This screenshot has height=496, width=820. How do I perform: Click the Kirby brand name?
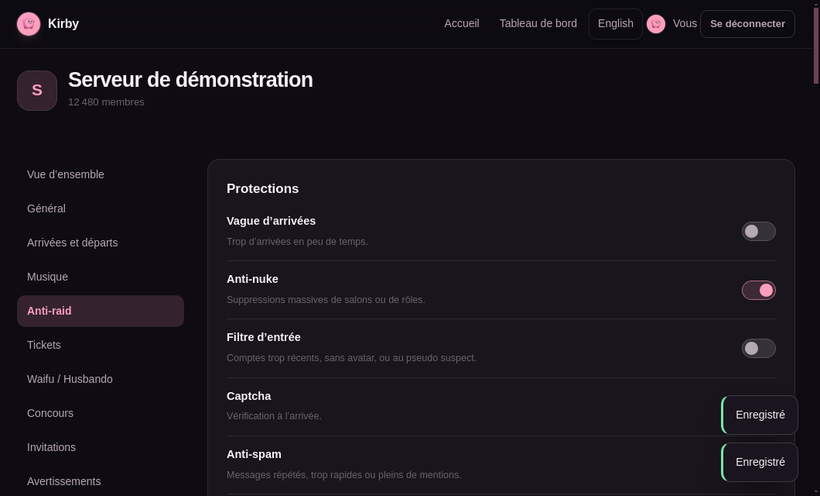pyautogui.click(x=63, y=24)
